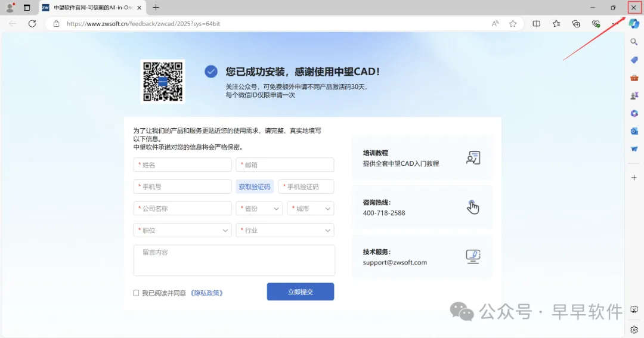Click the 留言内容 text area
The width and height of the screenshot is (644, 338).
coord(234,261)
